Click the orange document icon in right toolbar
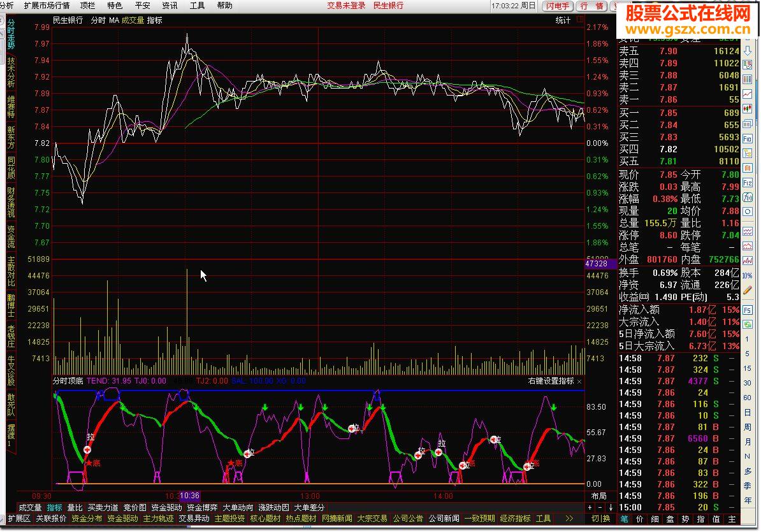 [x=748, y=168]
